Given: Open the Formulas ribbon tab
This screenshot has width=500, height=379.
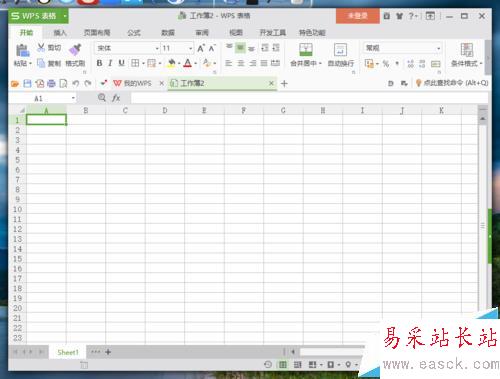Looking at the screenshot, I should coord(134,33).
